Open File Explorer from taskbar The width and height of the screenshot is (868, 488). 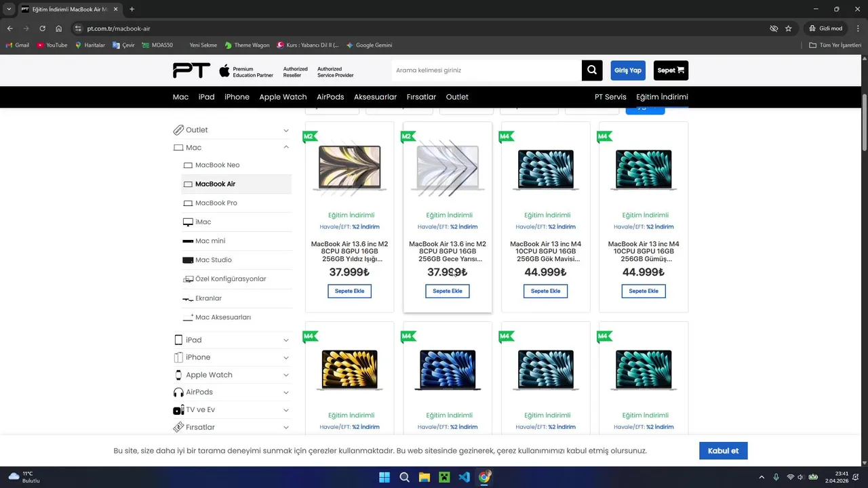tap(425, 477)
